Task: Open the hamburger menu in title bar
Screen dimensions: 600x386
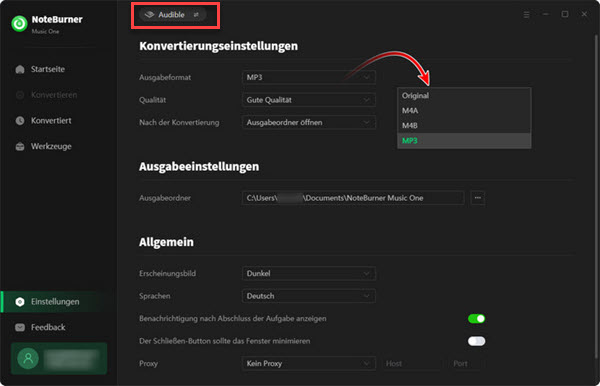Action: (x=527, y=15)
